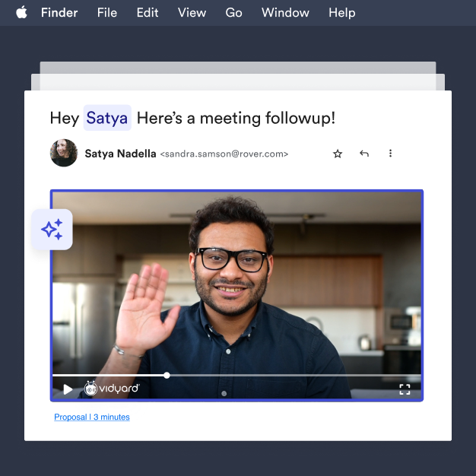Open the File menu

107,13
